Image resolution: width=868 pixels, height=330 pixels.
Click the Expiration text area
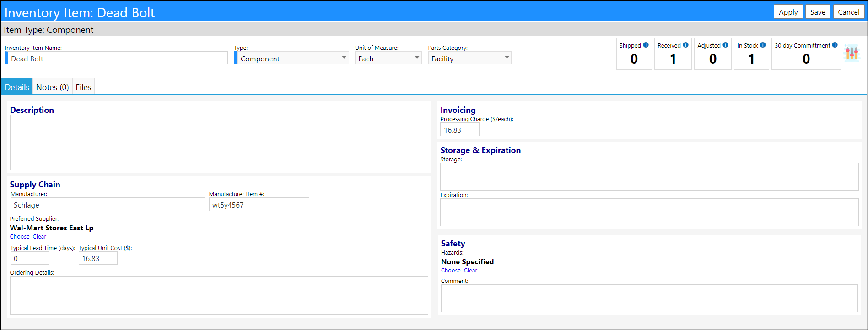point(649,212)
